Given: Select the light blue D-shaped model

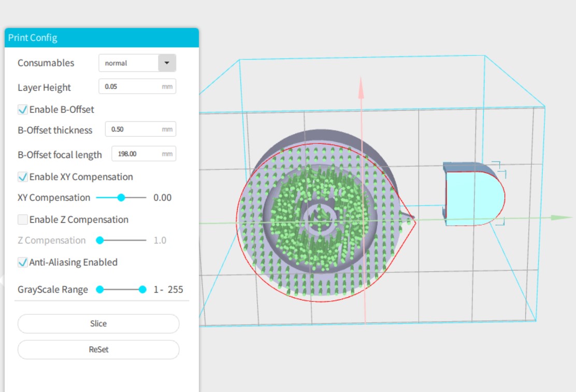Looking at the screenshot, I should 472,198.
